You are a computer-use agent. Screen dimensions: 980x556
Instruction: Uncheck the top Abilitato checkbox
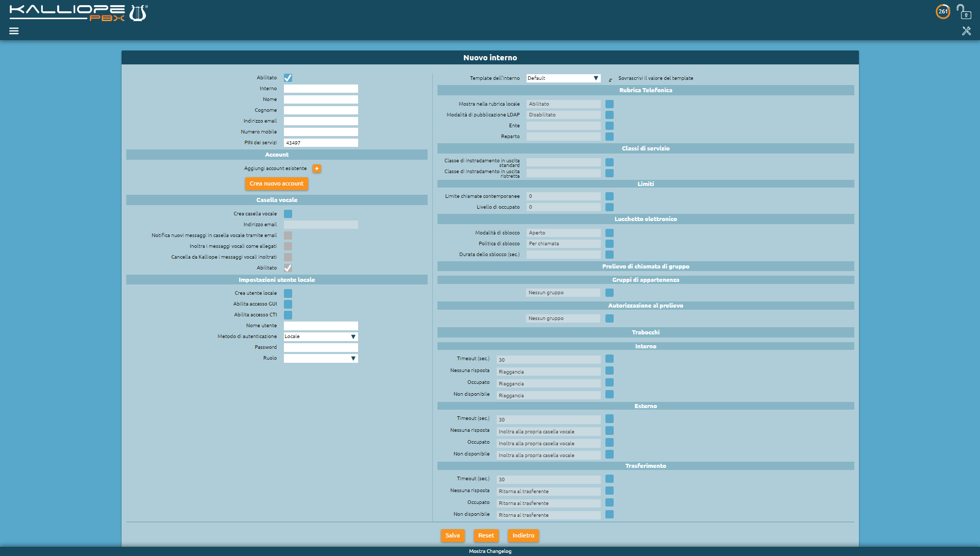(288, 78)
